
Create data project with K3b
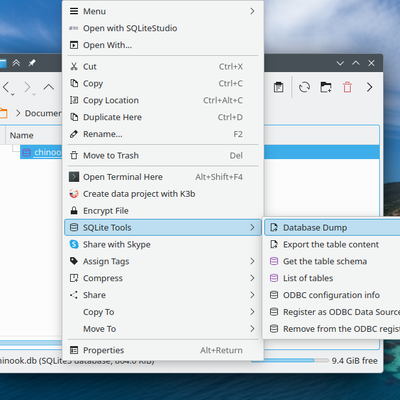(162, 194)
